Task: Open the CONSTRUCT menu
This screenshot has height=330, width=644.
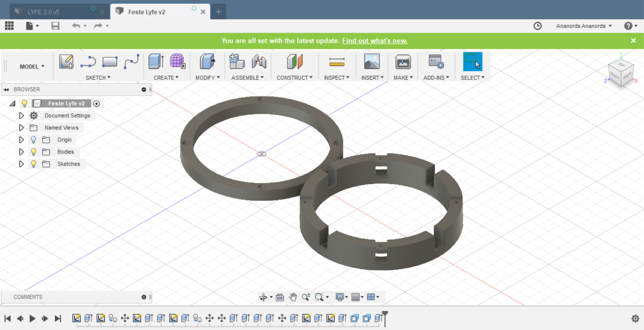Action: [295, 78]
